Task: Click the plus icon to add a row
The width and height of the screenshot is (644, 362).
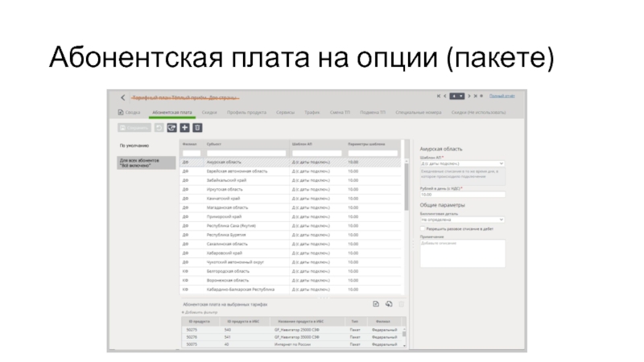Action: (x=185, y=128)
